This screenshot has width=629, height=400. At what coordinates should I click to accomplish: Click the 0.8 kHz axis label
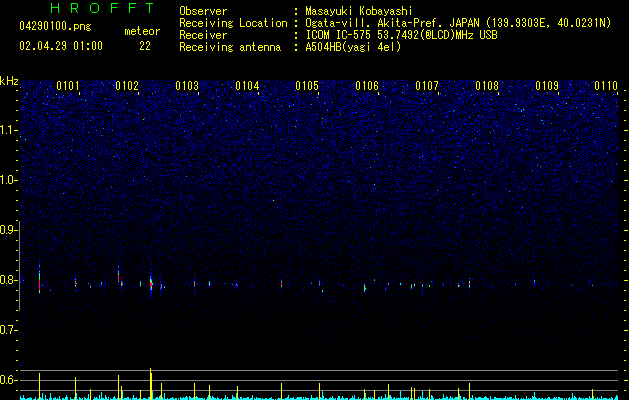[x=9, y=280]
